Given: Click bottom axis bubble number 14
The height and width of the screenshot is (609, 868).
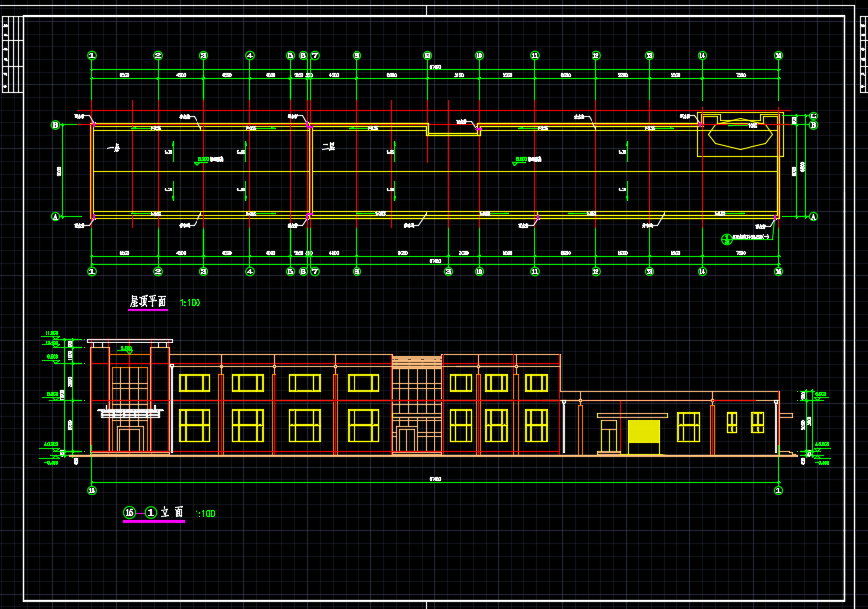Looking at the screenshot, I should [702, 271].
